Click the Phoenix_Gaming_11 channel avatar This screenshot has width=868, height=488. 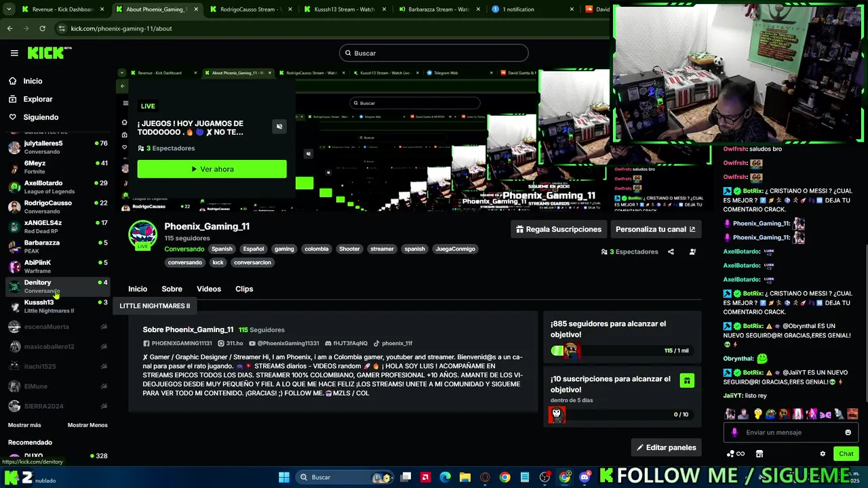pyautogui.click(x=142, y=236)
